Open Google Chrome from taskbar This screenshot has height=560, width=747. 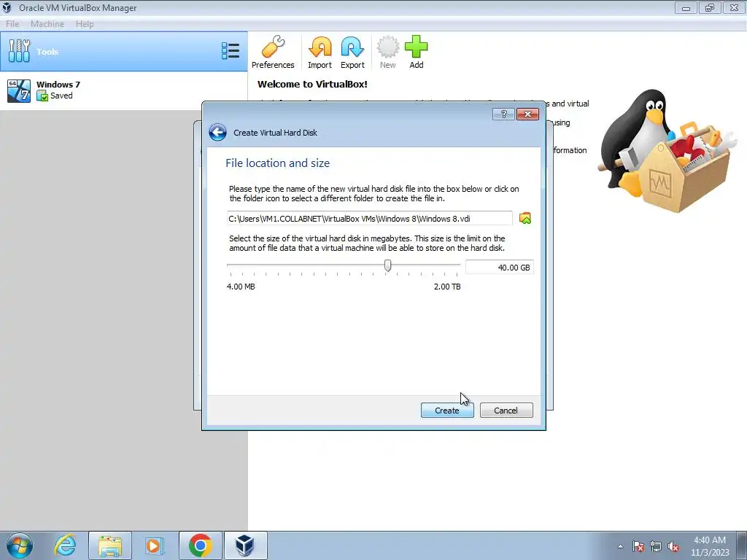[x=201, y=545]
